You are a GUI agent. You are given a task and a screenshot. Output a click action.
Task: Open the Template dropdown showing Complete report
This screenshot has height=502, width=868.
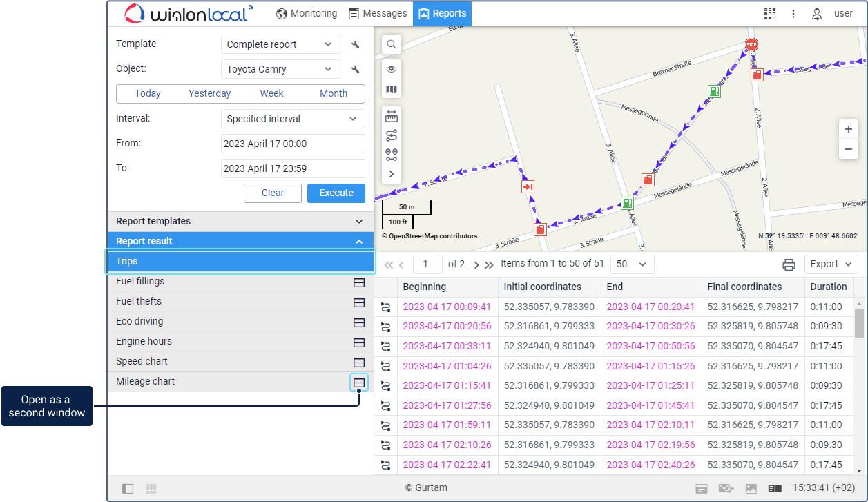coord(280,44)
